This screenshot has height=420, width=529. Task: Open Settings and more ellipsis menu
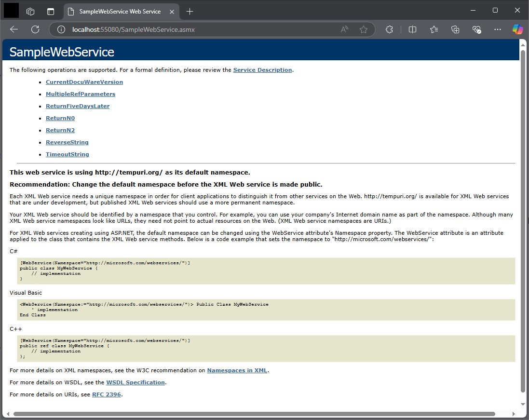point(497,30)
